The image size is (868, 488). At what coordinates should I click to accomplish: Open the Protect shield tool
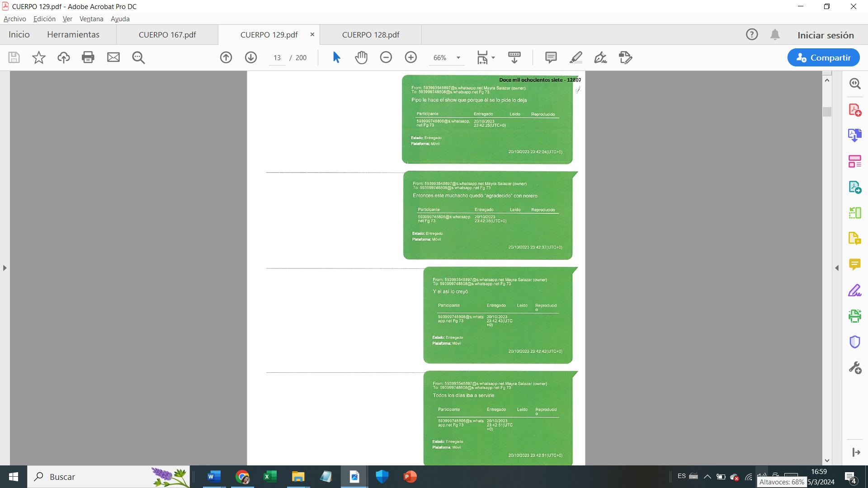coord(854,342)
